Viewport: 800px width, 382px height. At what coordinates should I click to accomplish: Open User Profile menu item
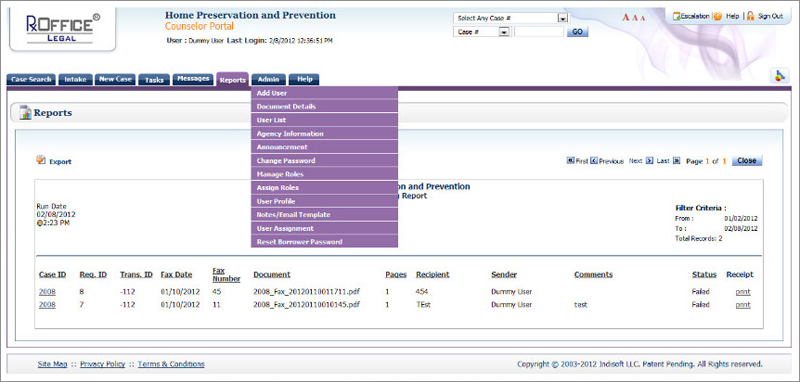tap(324, 201)
